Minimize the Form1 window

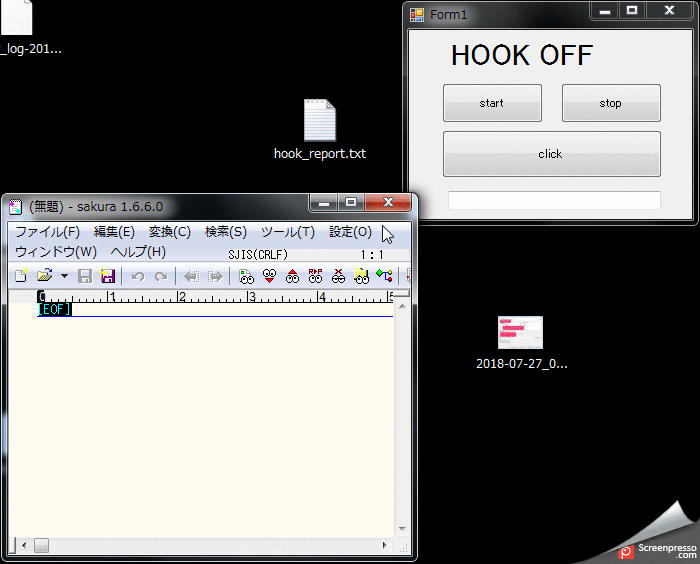click(605, 11)
